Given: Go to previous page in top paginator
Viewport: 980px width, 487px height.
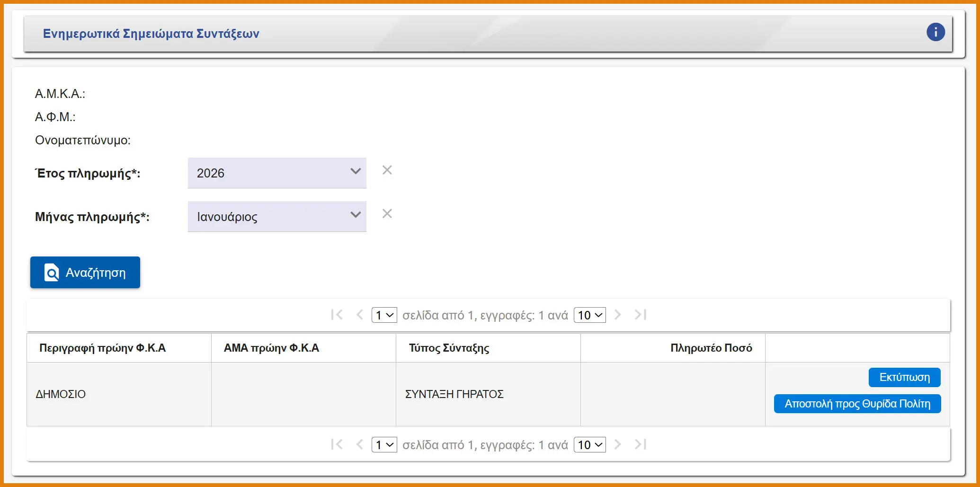Looking at the screenshot, I should click(x=360, y=315).
